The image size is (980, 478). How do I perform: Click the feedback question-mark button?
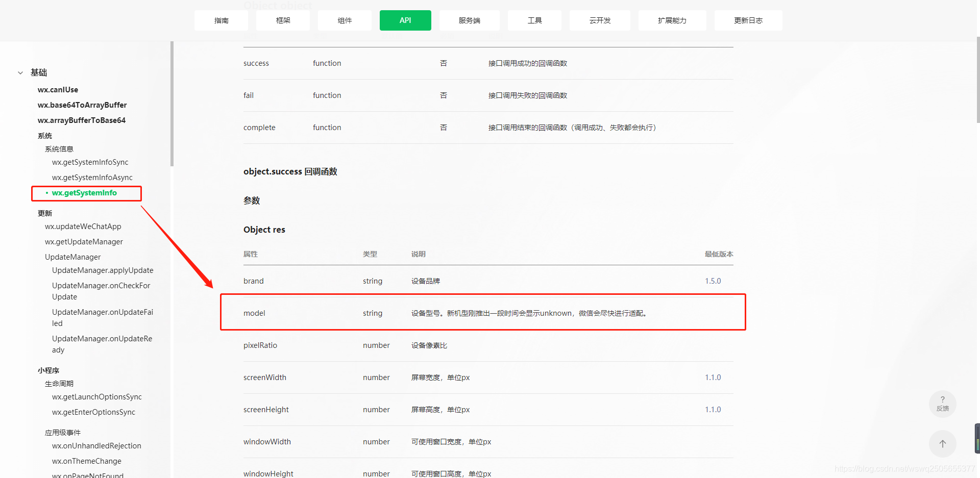942,404
